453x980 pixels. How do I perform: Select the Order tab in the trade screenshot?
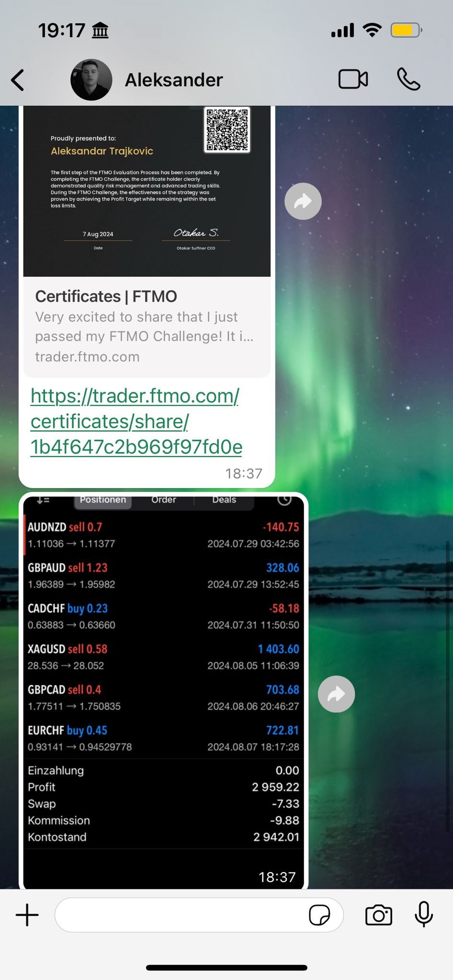pos(164,500)
